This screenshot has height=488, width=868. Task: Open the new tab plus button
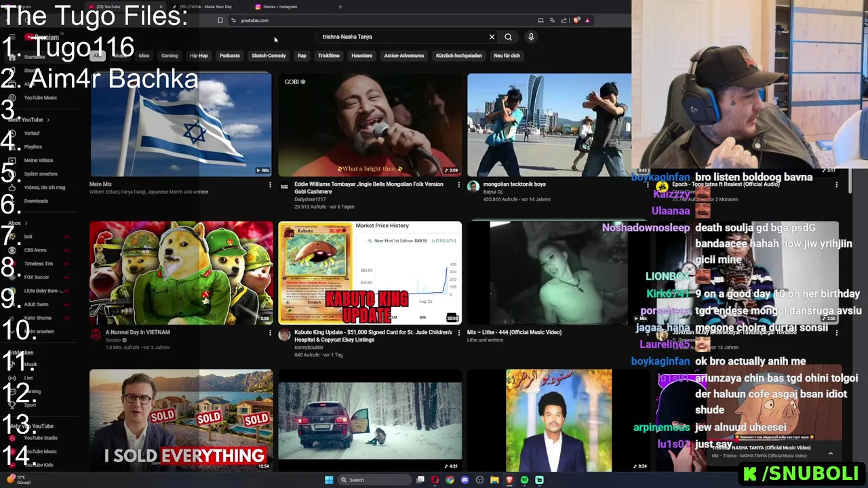click(x=340, y=7)
